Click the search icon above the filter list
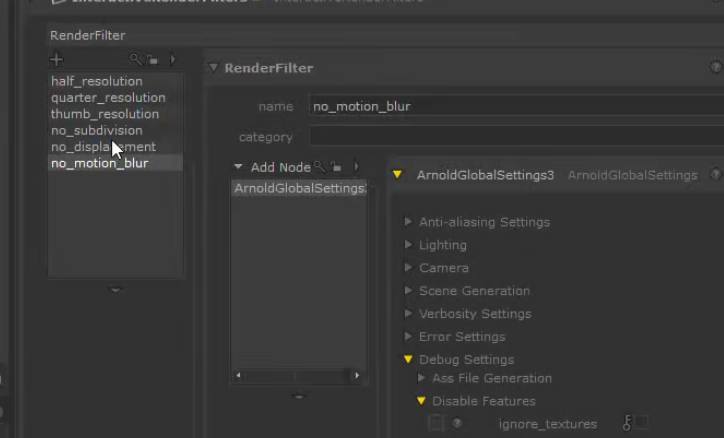Image resolution: width=724 pixels, height=438 pixels. 135,60
